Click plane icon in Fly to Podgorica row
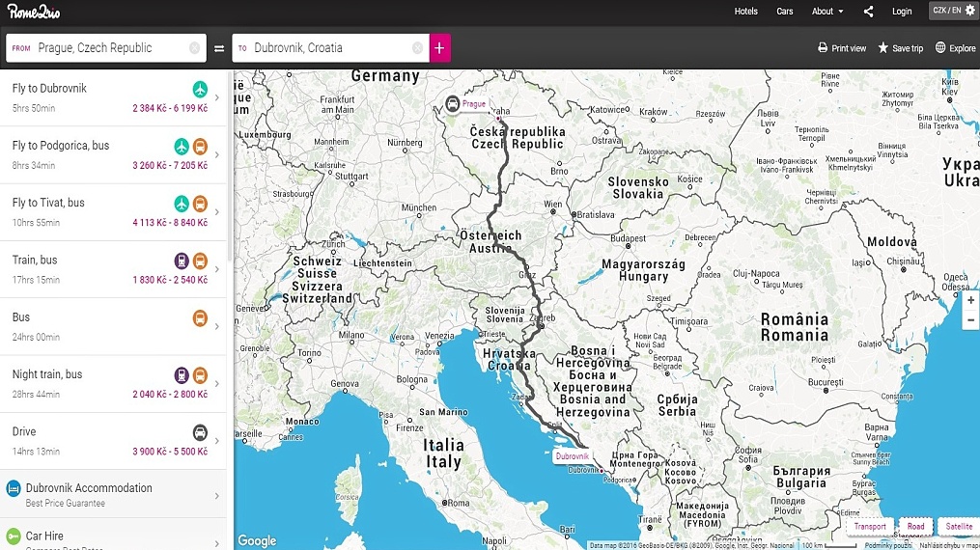 point(182,147)
